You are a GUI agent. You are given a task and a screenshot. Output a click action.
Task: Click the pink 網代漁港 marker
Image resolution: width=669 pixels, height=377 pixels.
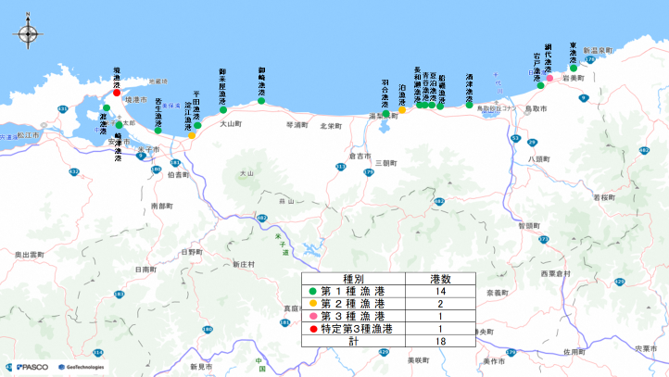(550, 78)
